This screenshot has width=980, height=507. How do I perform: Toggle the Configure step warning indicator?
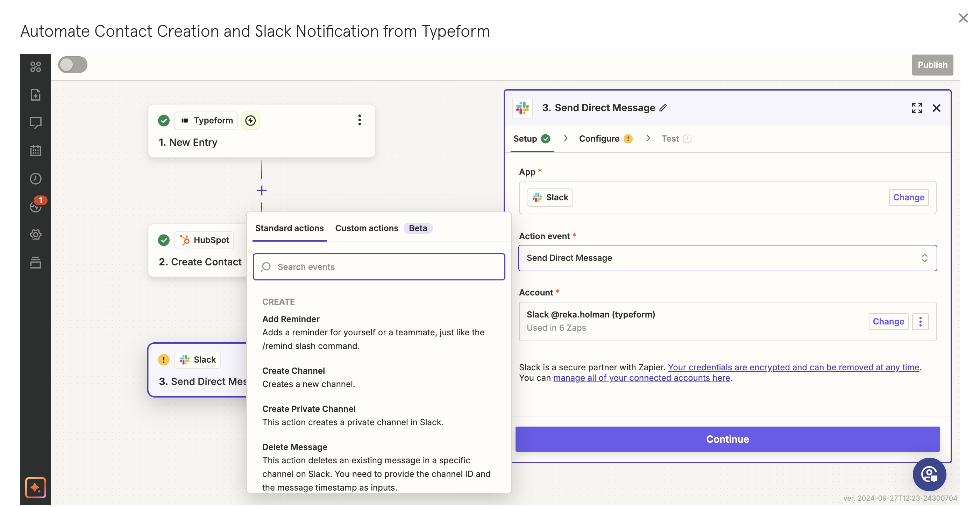coord(628,138)
